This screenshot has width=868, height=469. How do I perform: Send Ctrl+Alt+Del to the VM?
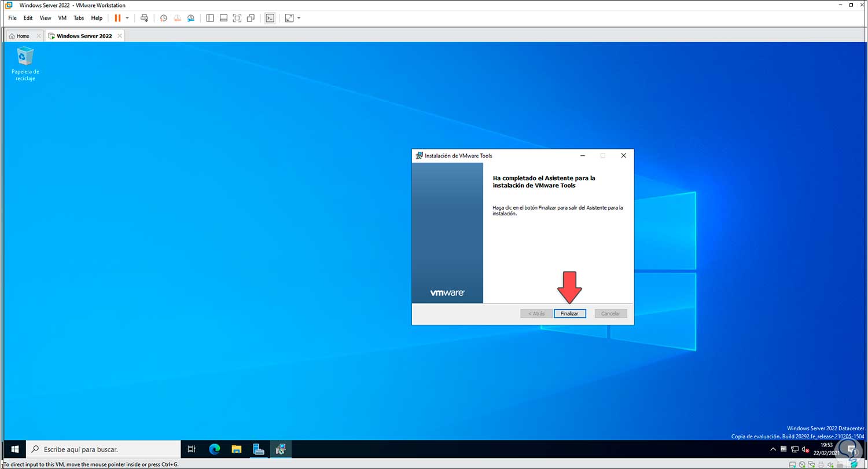point(145,18)
